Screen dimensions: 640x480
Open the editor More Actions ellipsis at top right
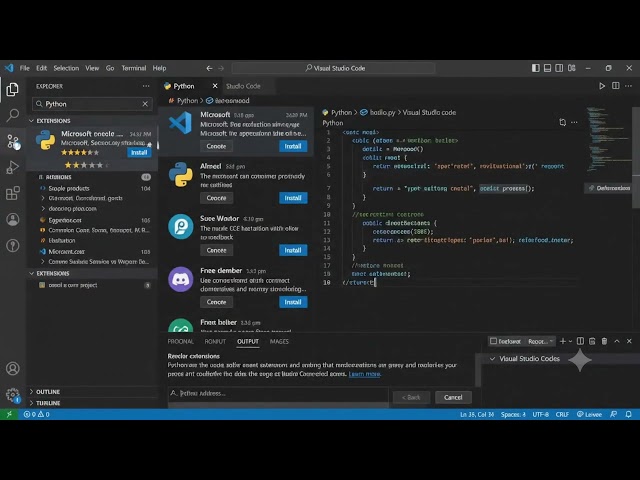[x=629, y=86]
